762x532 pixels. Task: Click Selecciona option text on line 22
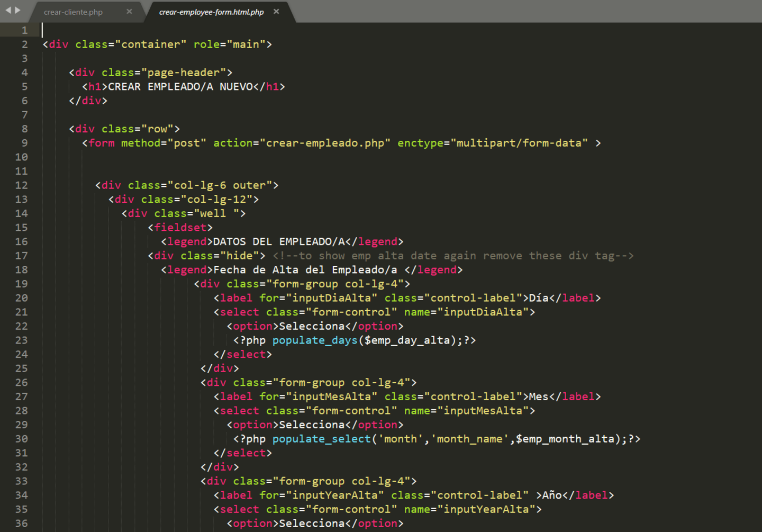[x=312, y=326]
